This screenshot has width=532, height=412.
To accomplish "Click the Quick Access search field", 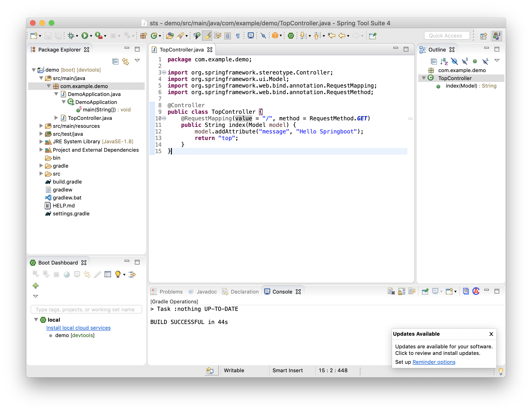I will 447,36.
